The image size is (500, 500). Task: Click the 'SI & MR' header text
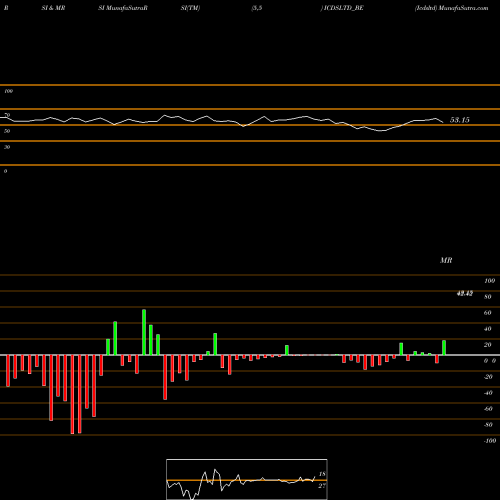pos(53,8)
